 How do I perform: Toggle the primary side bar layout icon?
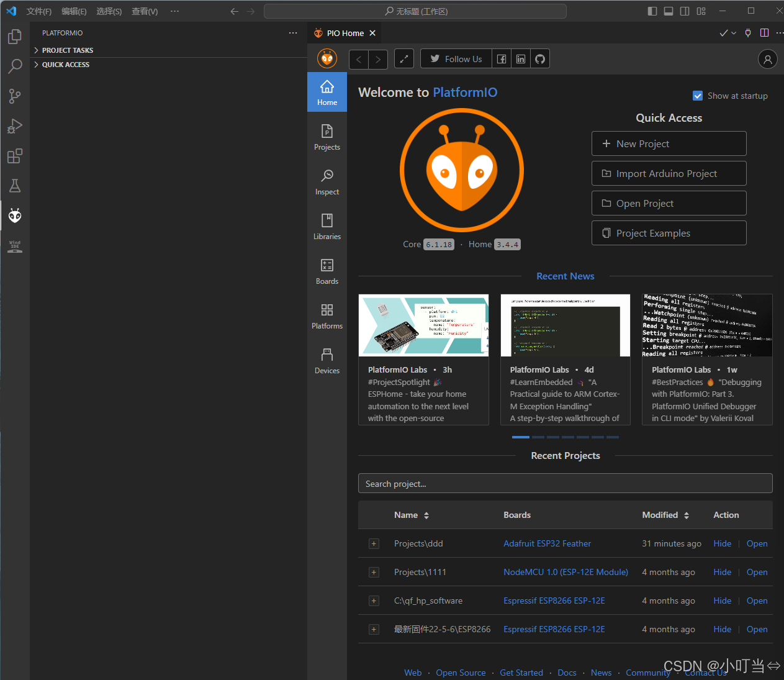(652, 11)
